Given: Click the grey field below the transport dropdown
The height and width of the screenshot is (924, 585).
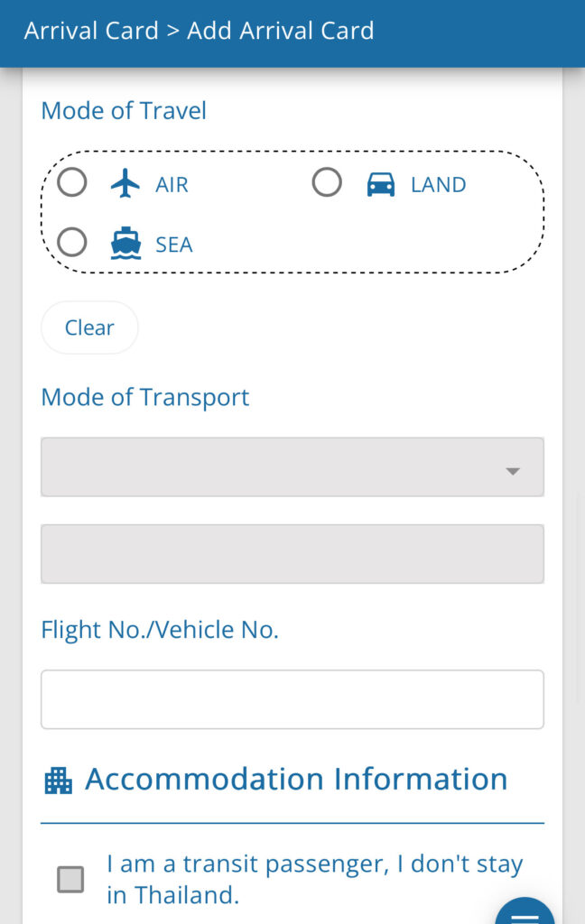Looking at the screenshot, I should [x=292, y=554].
